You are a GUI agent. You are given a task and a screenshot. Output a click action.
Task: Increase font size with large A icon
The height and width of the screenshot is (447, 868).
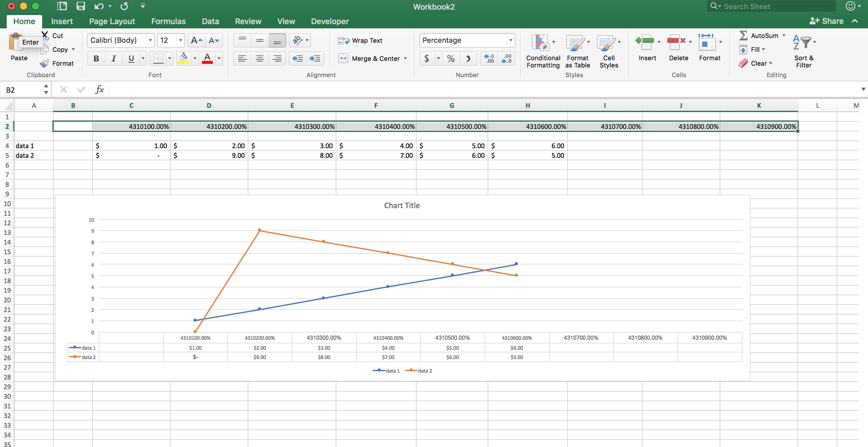[x=196, y=40]
